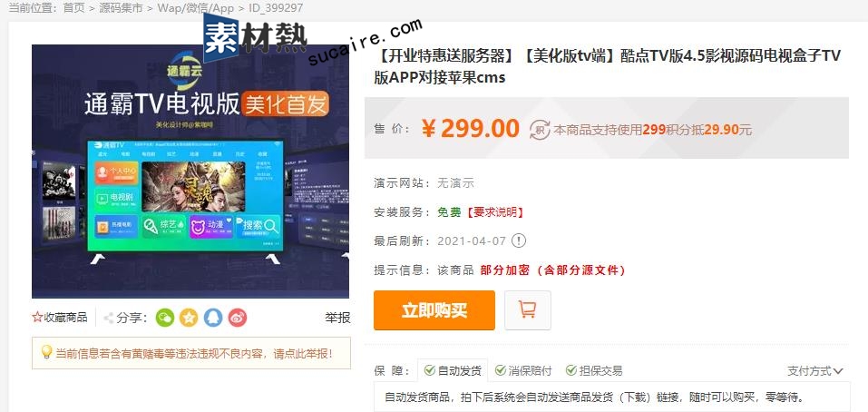
Task: Expand the 支付方式 dropdown
Action: [x=815, y=370]
